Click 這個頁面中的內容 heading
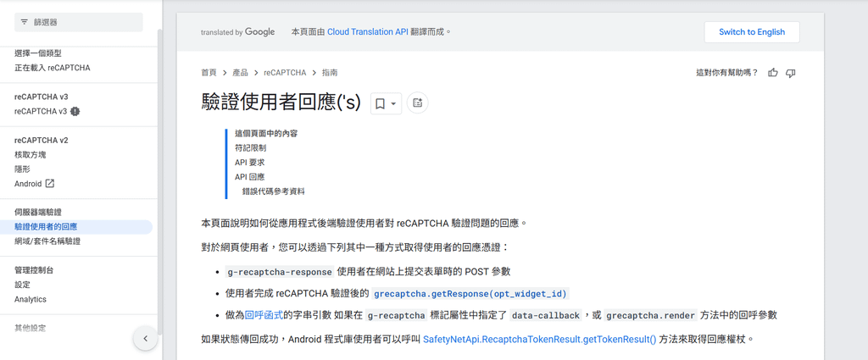The width and height of the screenshot is (868, 360). [x=266, y=134]
